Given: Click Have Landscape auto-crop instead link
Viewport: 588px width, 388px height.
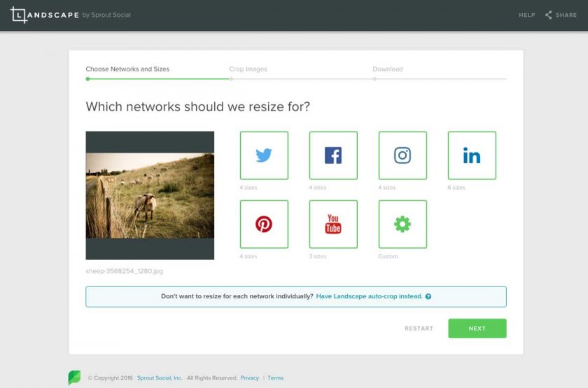Looking at the screenshot, I should [x=369, y=296].
